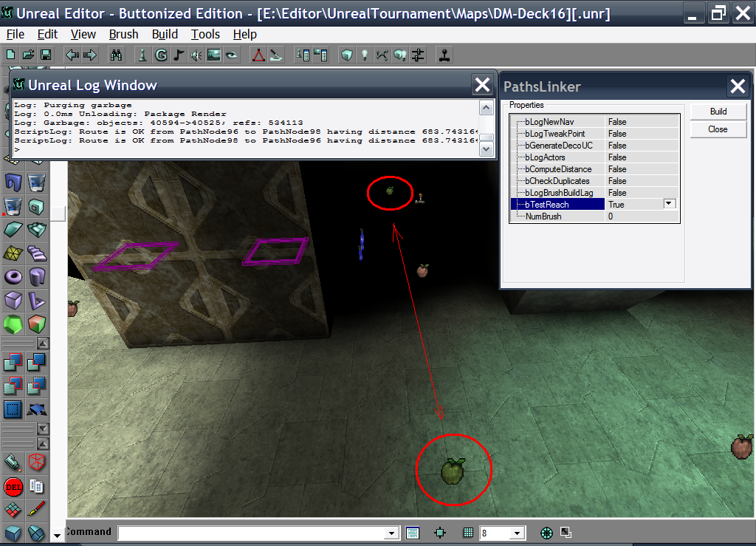
Task: Open the UnrealScript editor icon
Action: click(276, 55)
